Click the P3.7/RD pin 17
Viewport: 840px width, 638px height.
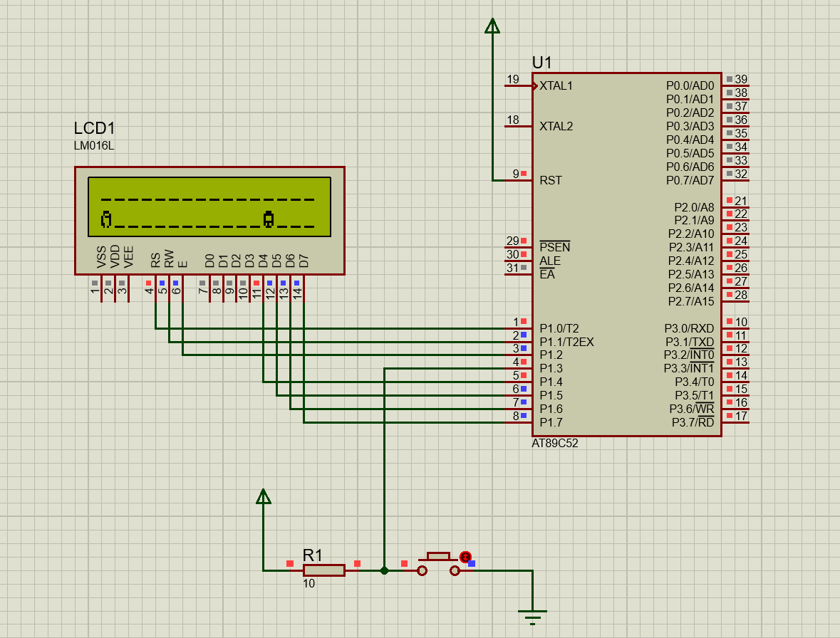735,422
